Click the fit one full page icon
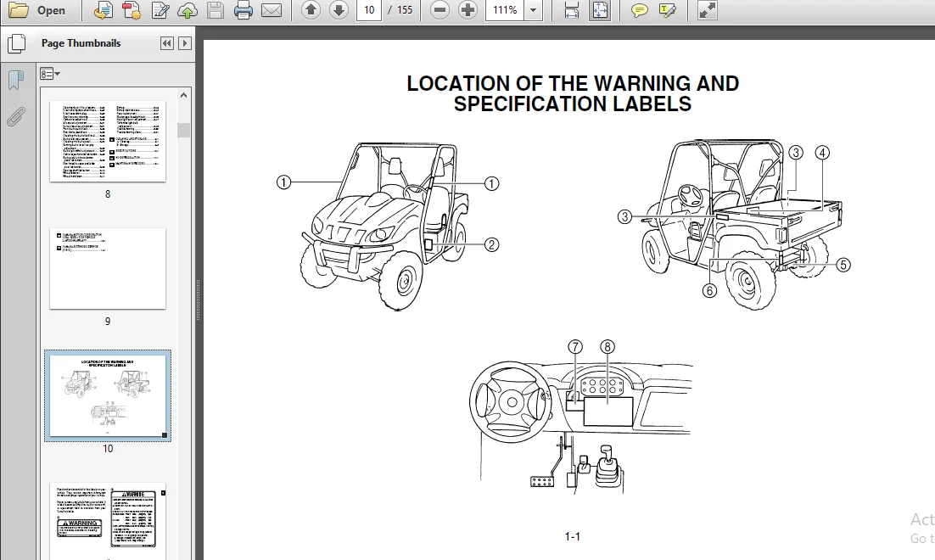 point(600,10)
